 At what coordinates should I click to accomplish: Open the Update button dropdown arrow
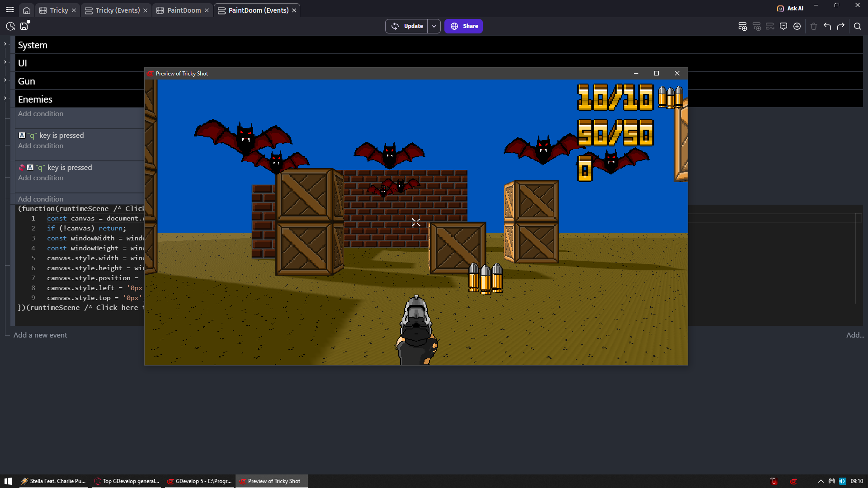click(x=434, y=26)
